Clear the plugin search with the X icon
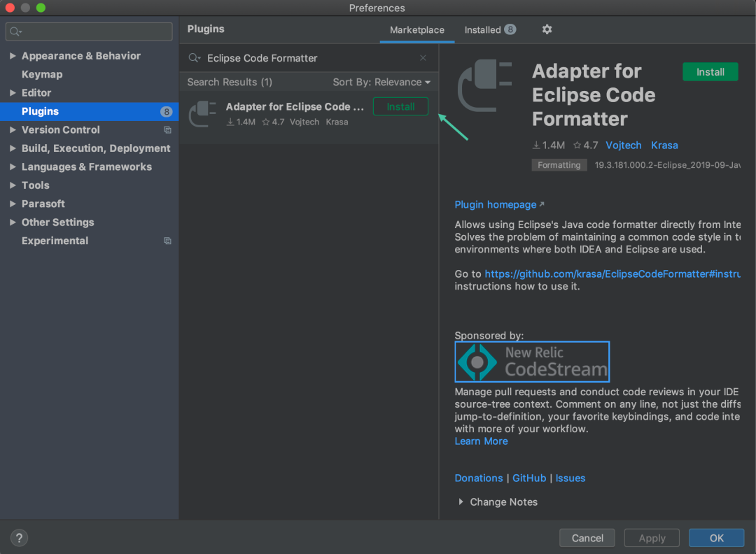Viewport: 756px width, 554px height. click(x=423, y=57)
